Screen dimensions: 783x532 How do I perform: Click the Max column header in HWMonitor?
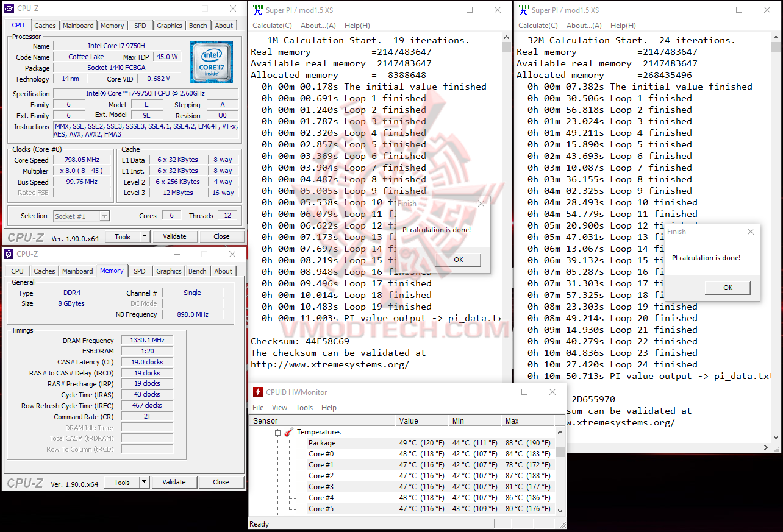click(x=527, y=420)
